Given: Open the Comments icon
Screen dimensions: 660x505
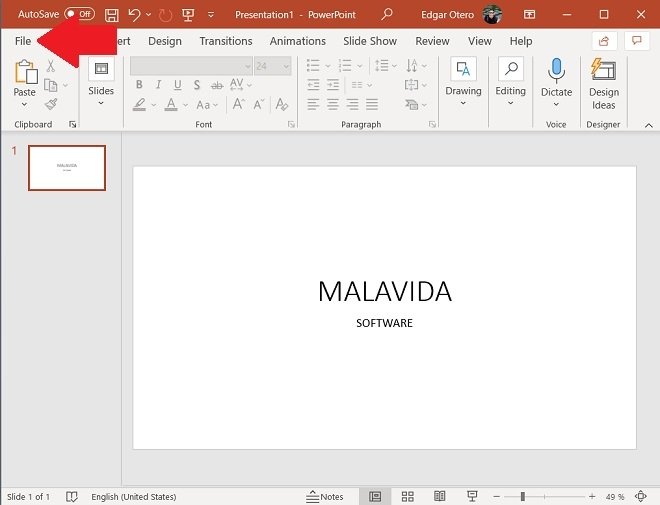Looking at the screenshot, I should click(637, 41).
